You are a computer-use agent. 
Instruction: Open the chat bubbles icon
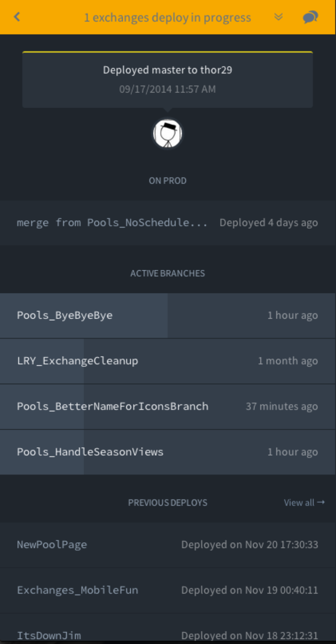coord(310,17)
